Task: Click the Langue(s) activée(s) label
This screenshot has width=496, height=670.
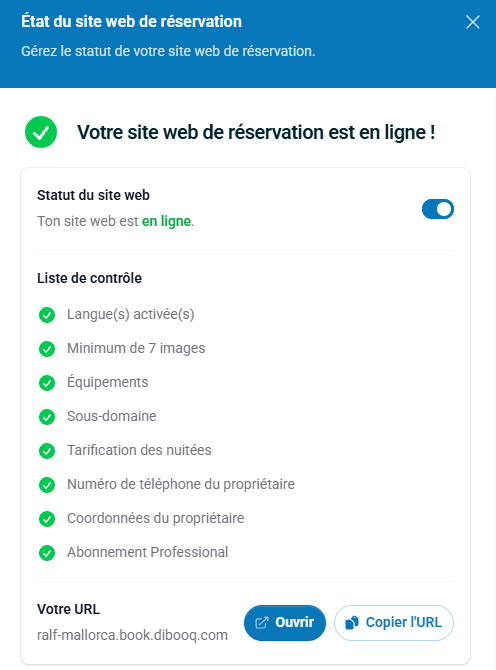Action: click(x=131, y=314)
